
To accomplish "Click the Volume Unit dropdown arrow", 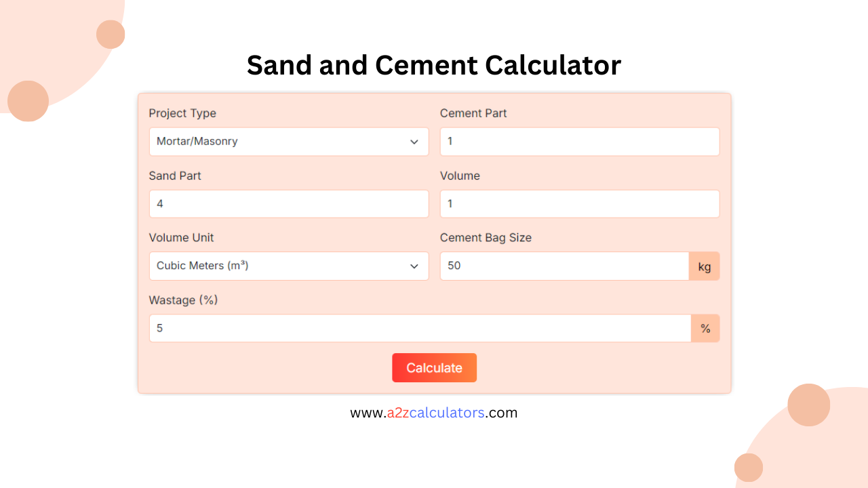I will click(x=414, y=266).
